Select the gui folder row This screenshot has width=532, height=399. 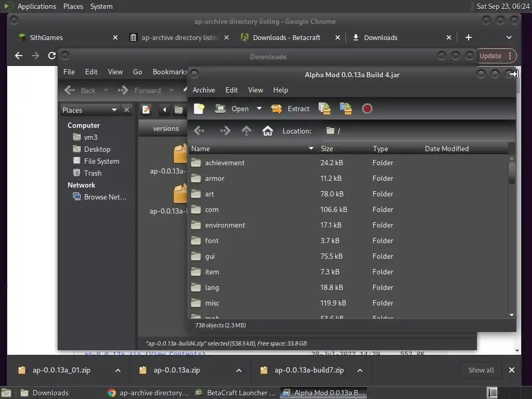(x=348, y=257)
